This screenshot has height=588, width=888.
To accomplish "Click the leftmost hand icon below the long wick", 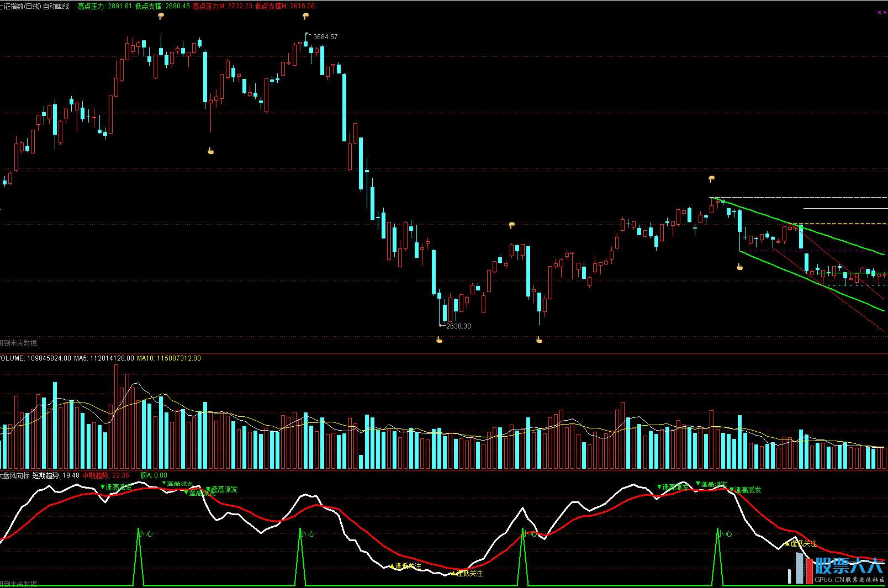I will pos(210,151).
